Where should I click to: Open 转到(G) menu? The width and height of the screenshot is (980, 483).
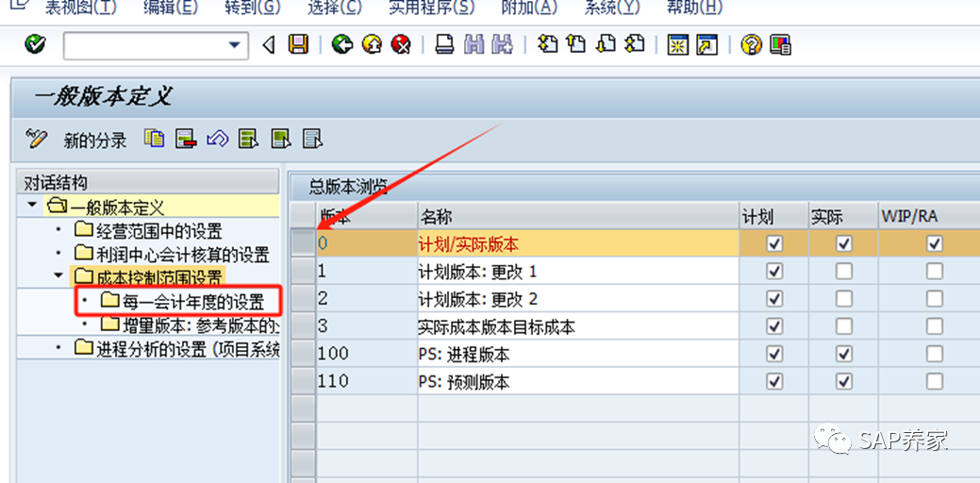coord(253,8)
